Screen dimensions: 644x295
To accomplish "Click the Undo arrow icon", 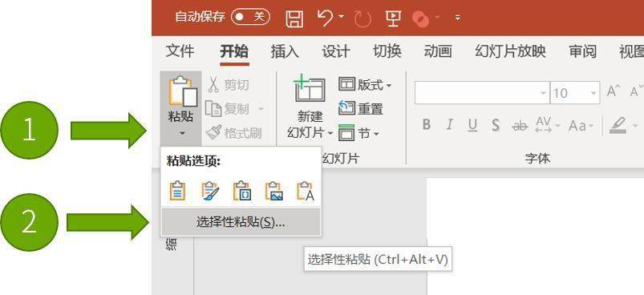I will click(326, 18).
